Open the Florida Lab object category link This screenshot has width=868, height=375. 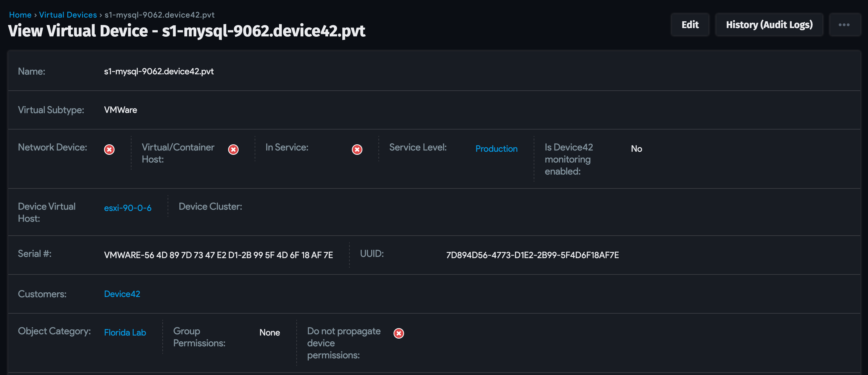125,332
